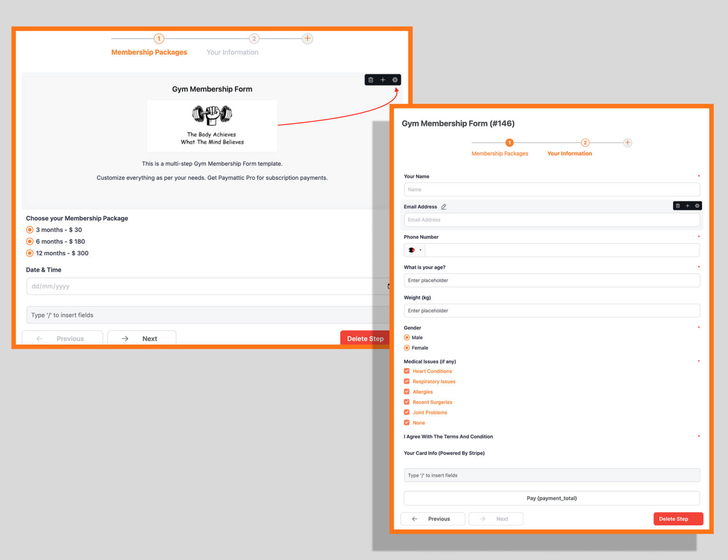The image size is (728, 560).
Task: Select the Male gender radio button
Action: 407,337
